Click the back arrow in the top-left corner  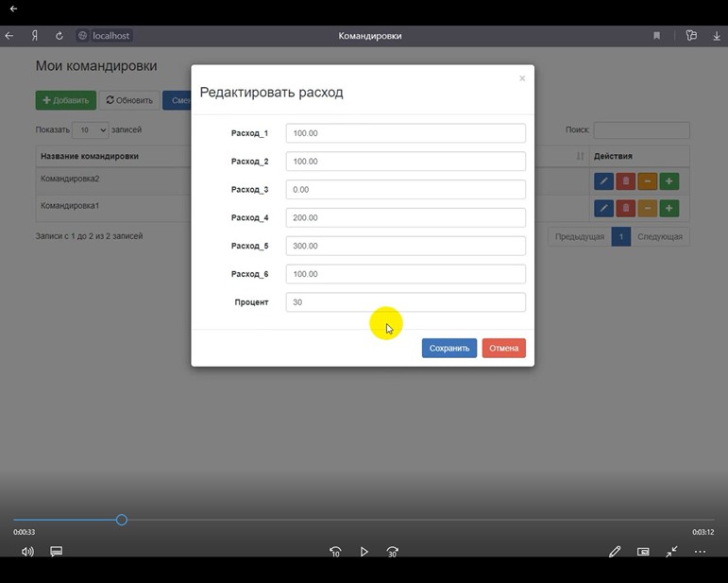point(13,9)
